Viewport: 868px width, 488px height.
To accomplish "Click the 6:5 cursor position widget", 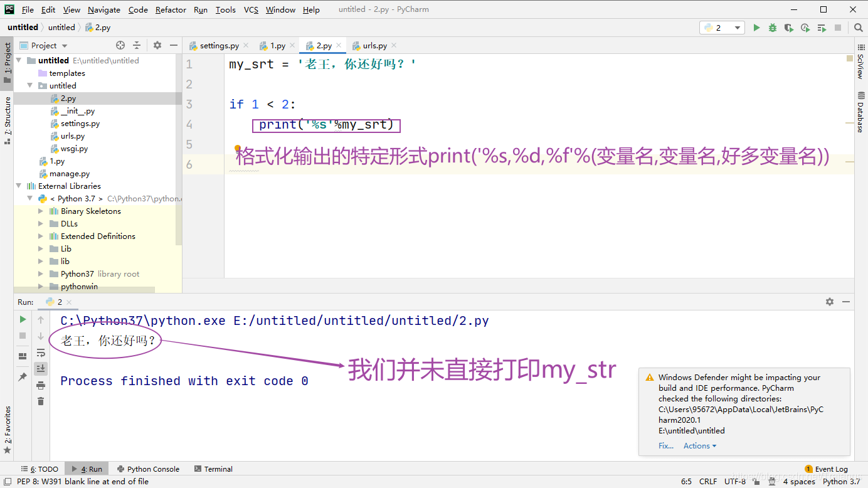I will click(686, 482).
